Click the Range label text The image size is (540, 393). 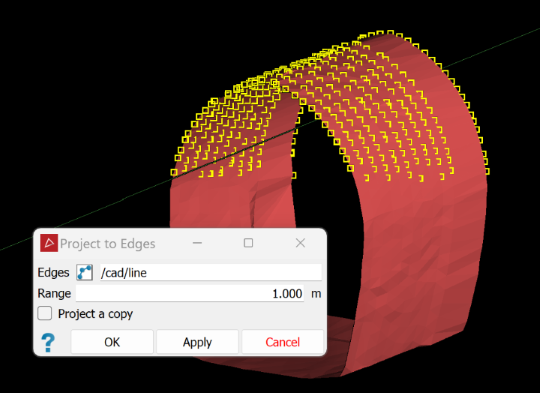[x=54, y=293]
